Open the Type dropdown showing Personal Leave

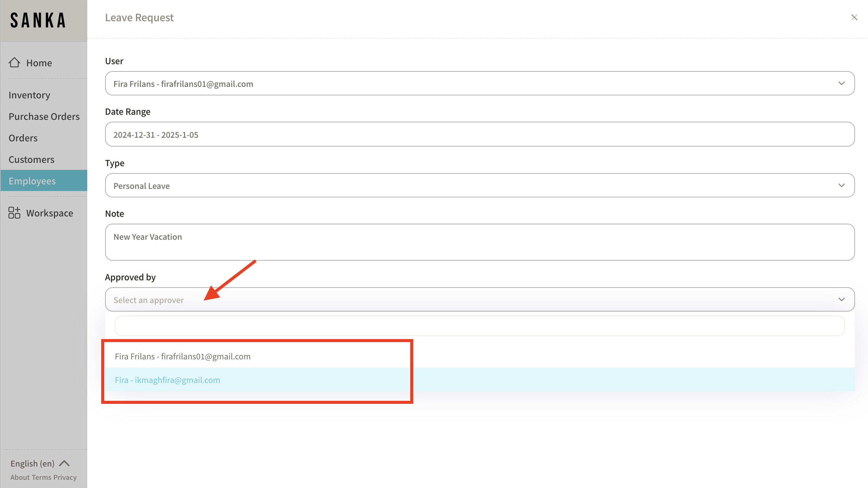[480, 186]
